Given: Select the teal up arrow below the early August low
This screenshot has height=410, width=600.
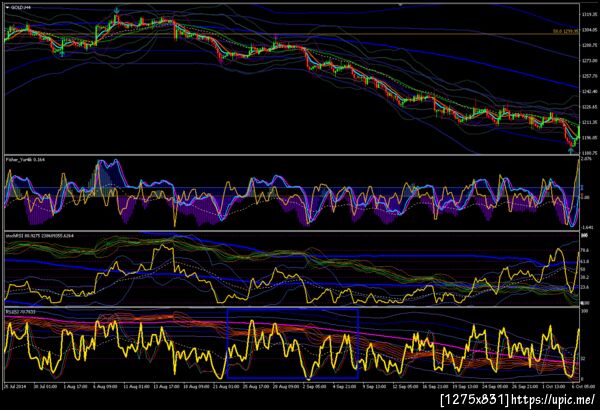Looking at the screenshot, I should click(62, 54).
